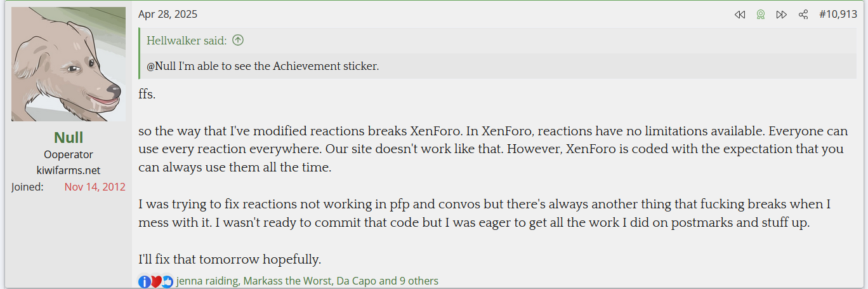Image resolution: width=868 pixels, height=289 pixels.
Task: Click the kiwifarms.net text under Null
Action: click(x=69, y=170)
